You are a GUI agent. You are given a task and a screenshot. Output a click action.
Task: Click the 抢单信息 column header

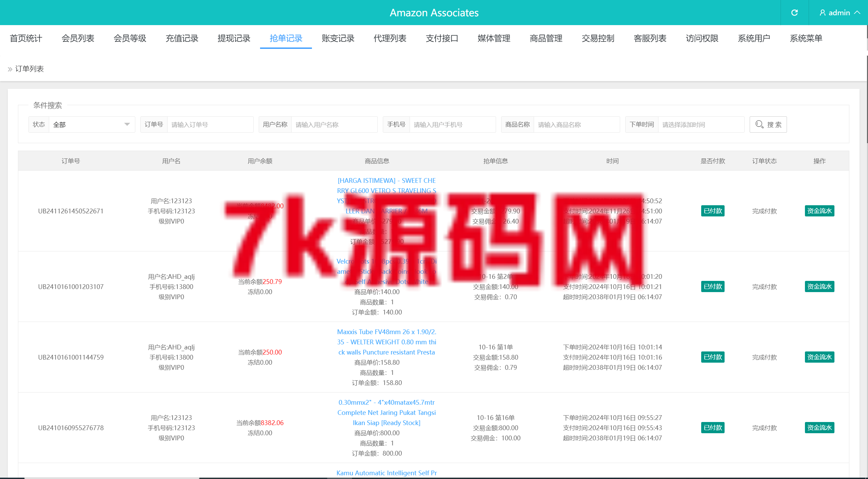click(x=495, y=161)
